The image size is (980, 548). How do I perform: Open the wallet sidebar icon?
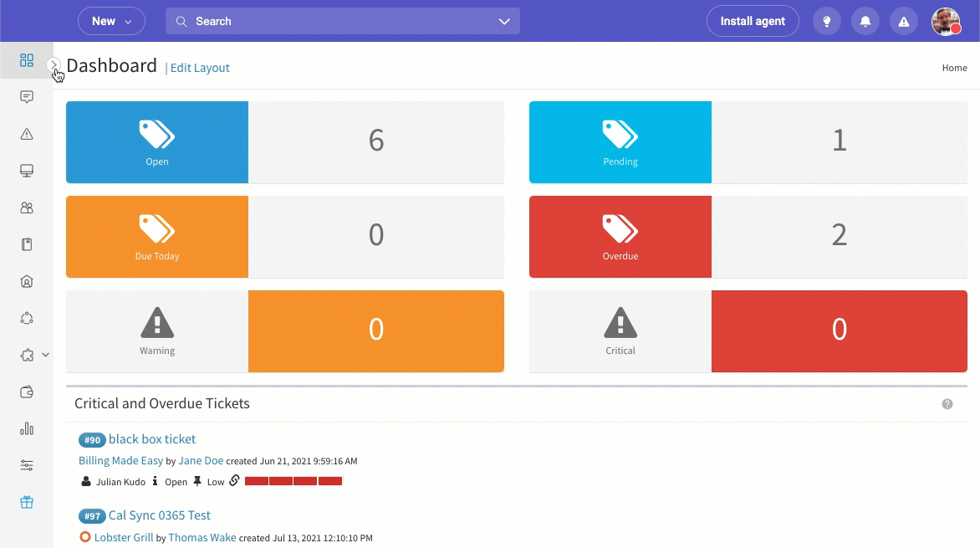[x=26, y=392]
